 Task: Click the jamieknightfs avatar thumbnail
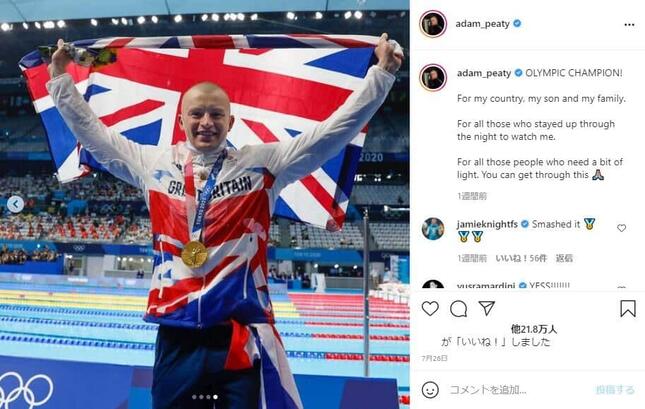click(x=433, y=228)
